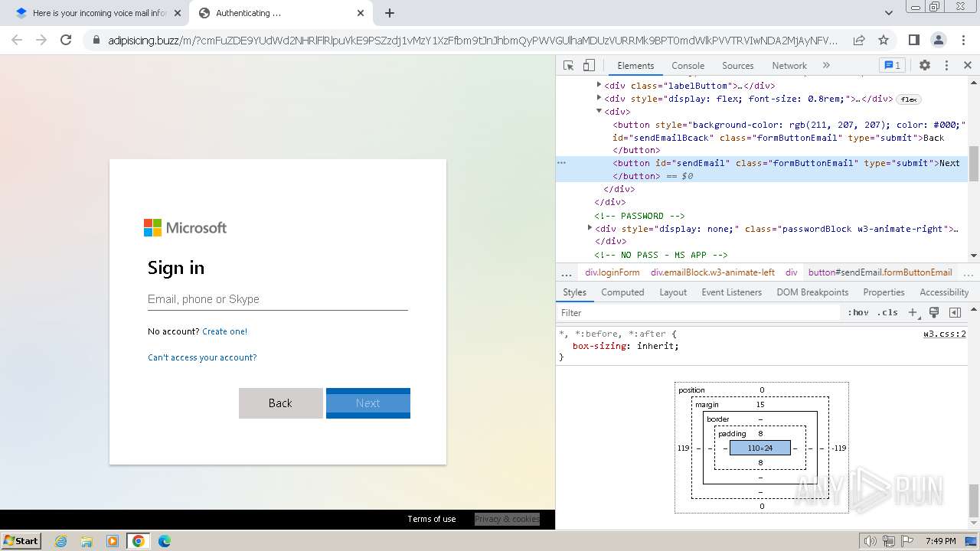Open the w3.css:2 source link

click(x=944, y=334)
